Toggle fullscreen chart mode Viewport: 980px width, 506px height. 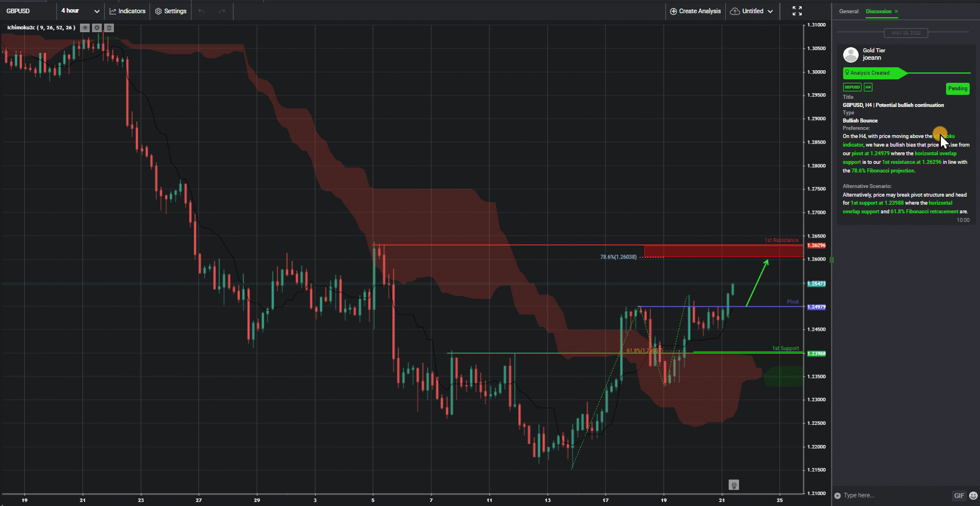point(797,11)
